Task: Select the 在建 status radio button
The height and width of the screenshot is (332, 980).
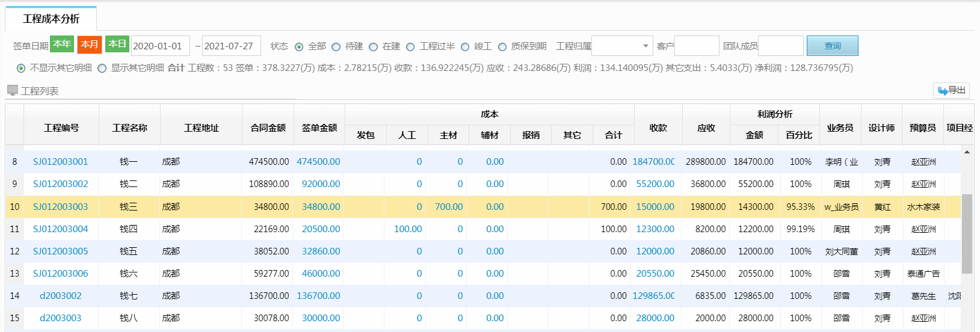Action: 374,47
